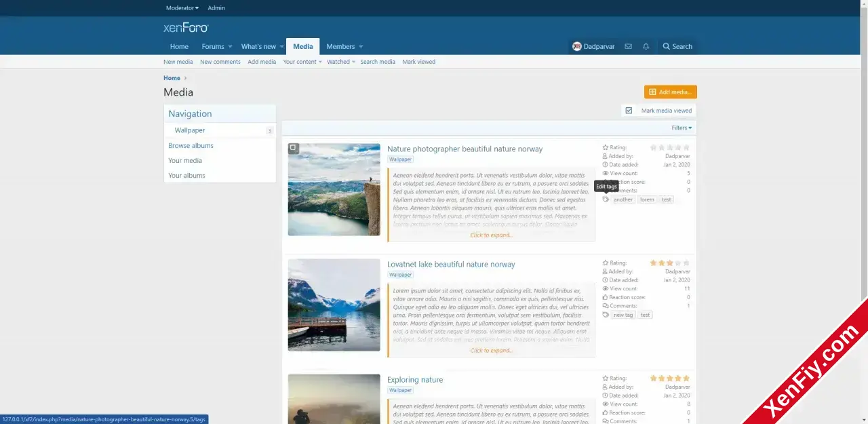This screenshot has height=424, width=868.
Task: Open Browse albums in Navigation
Action: point(191,146)
